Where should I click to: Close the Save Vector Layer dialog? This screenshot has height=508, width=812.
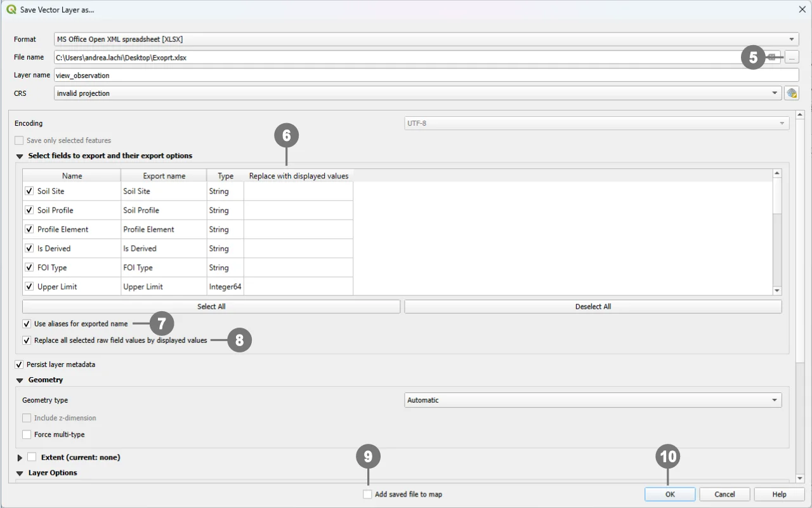(802, 10)
